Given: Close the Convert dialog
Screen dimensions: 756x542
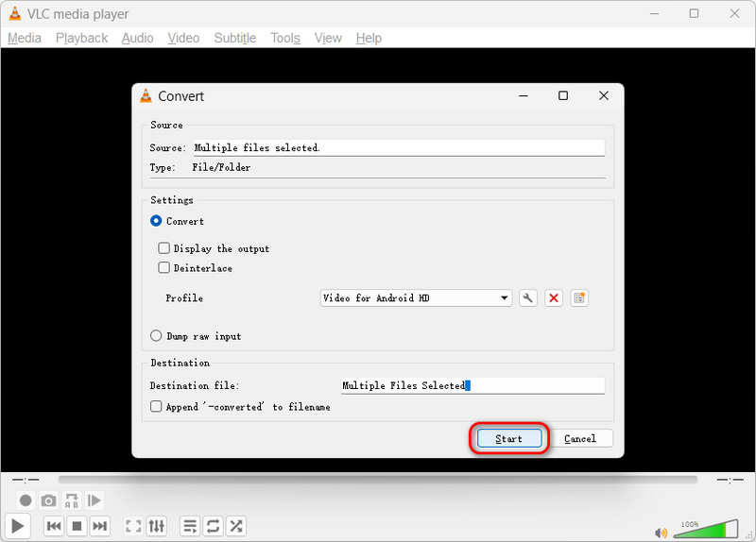Looking at the screenshot, I should click(604, 96).
